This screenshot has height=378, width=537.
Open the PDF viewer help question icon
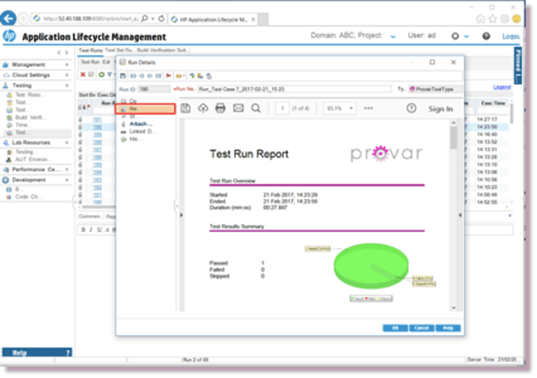click(x=411, y=108)
